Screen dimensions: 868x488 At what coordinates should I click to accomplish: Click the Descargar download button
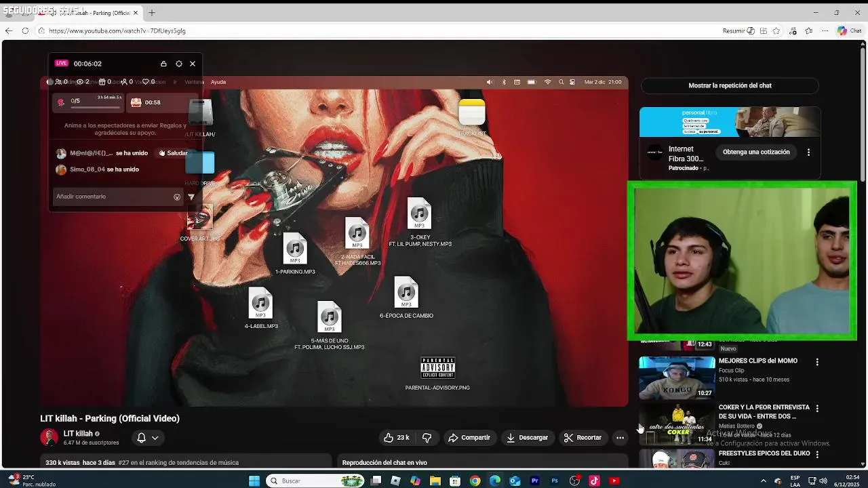point(527,438)
